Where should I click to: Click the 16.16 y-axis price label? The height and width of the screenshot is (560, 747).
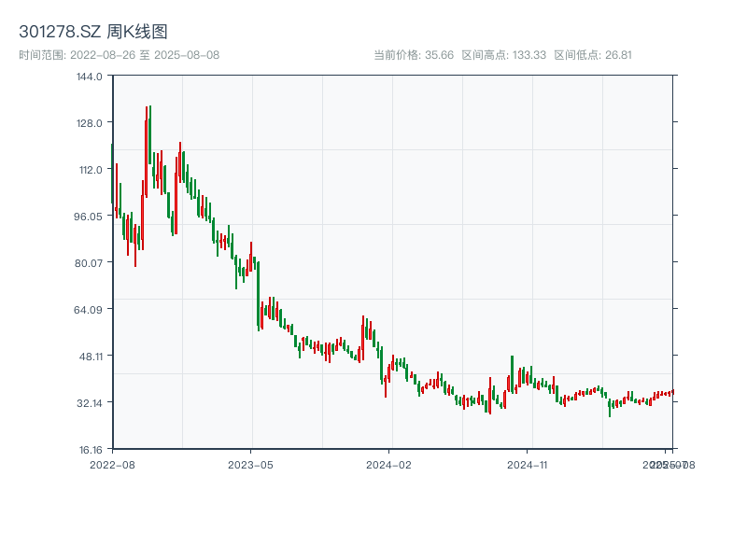click(91, 447)
